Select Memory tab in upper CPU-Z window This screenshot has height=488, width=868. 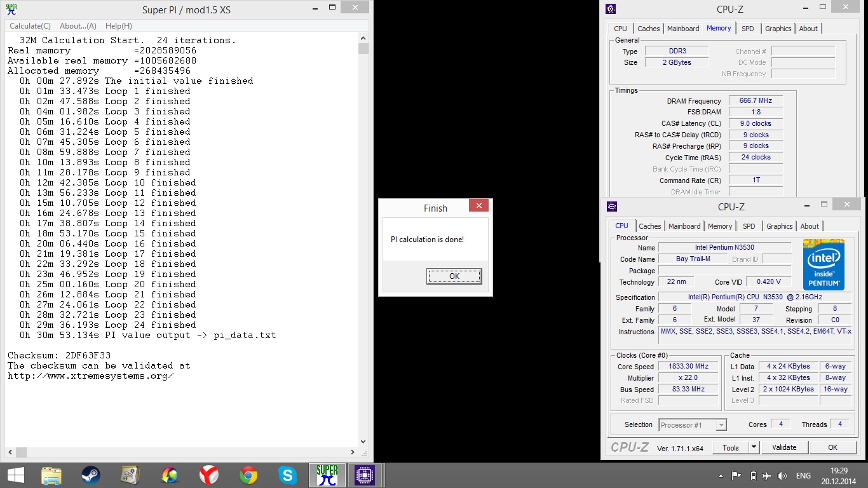point(719,28)
